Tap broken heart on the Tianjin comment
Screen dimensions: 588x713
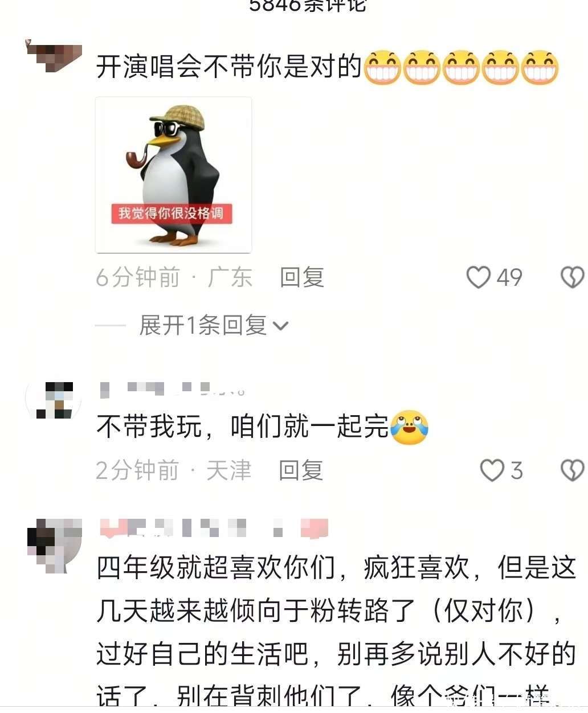point(573,470)
